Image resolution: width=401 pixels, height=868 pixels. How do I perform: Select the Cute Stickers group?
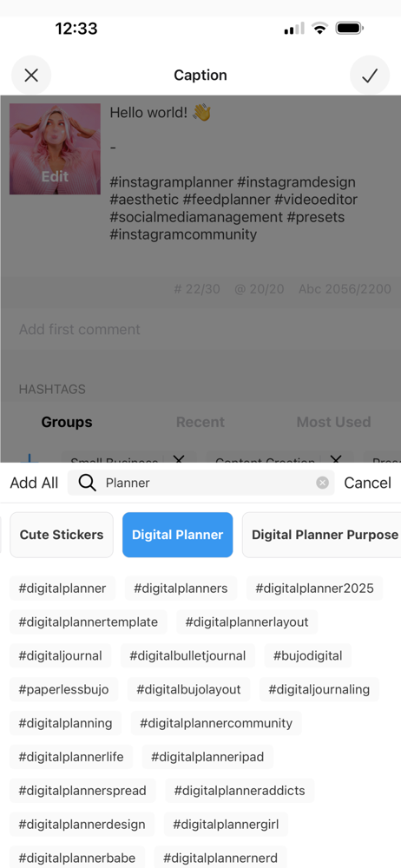point(62,535)
